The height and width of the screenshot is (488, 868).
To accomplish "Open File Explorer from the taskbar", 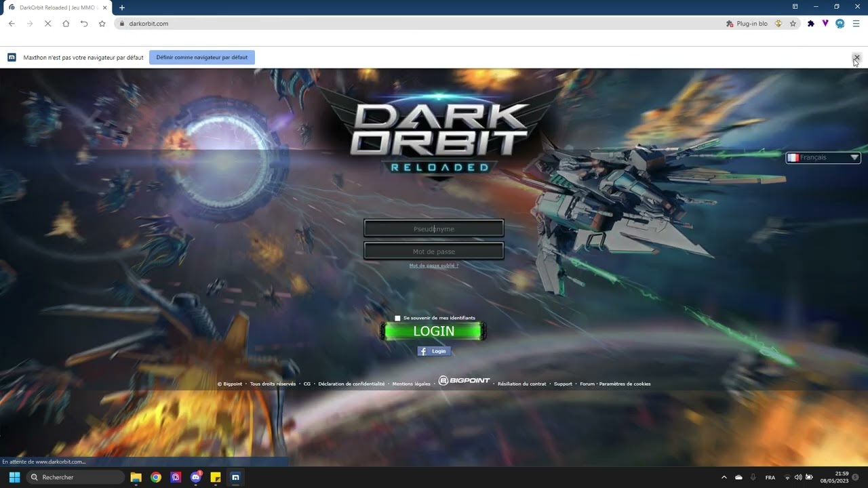I will click(136, 477).
